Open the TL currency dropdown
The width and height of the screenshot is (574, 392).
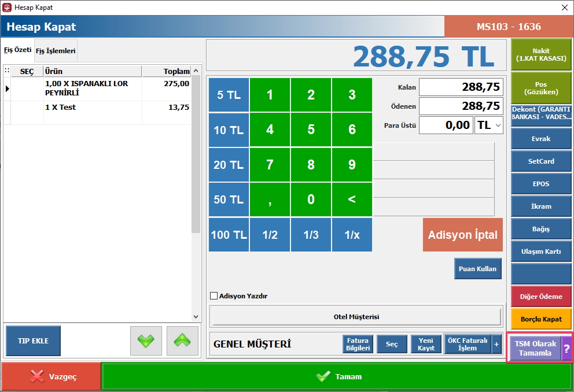pos(489,125)
